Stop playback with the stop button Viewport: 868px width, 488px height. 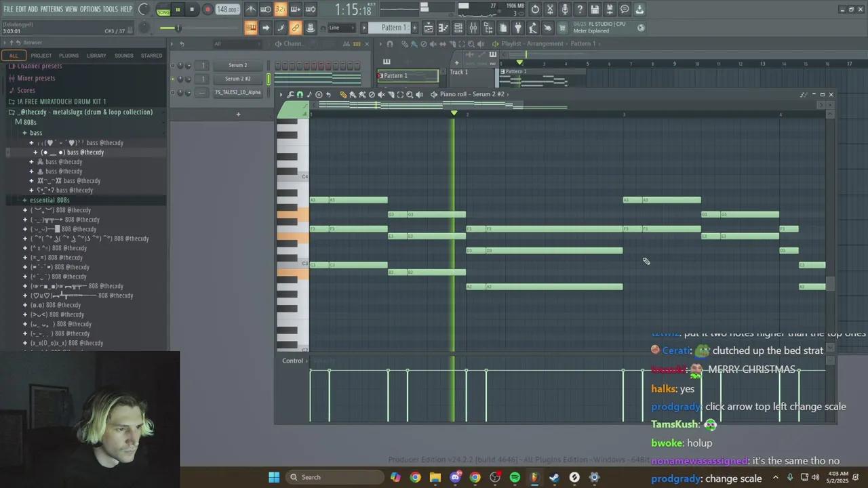coord(192,9)
